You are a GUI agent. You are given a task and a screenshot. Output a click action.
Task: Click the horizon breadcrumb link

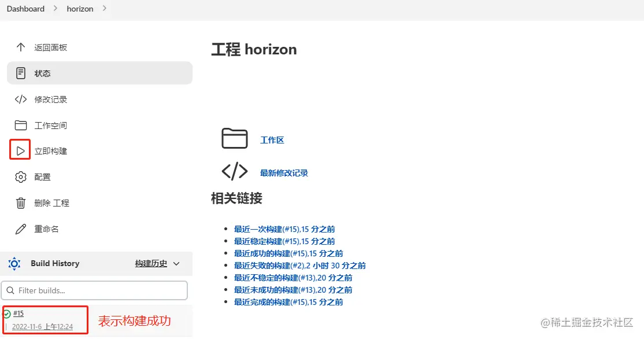click(x=80, y=9)
